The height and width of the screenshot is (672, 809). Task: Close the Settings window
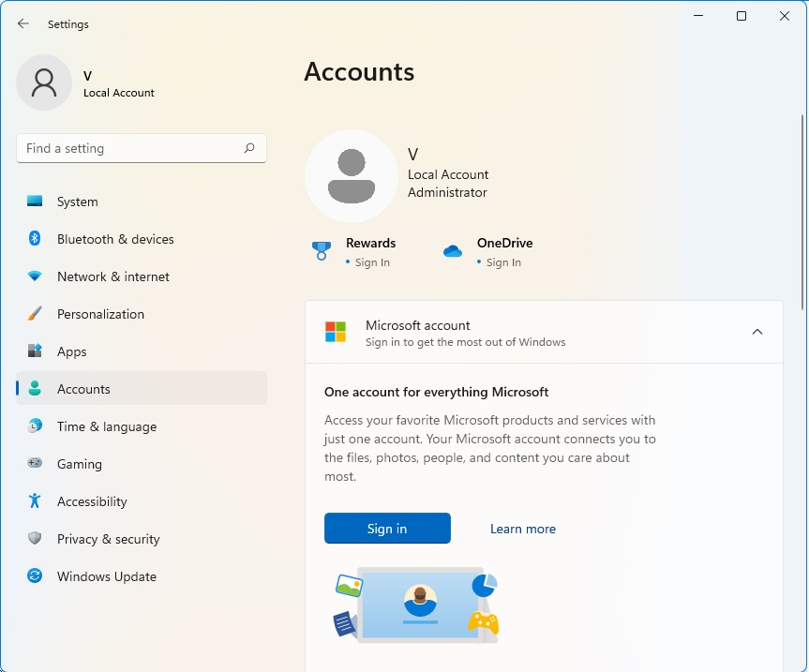785,16
